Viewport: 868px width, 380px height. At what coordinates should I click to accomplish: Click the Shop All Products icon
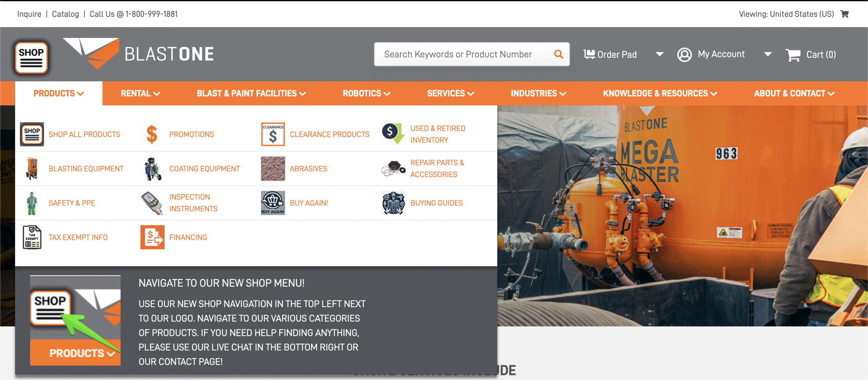pyautogui.click(x=32, y=134)
